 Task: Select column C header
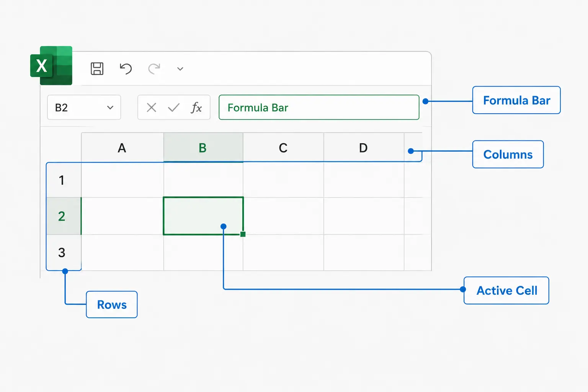point(283,147)
